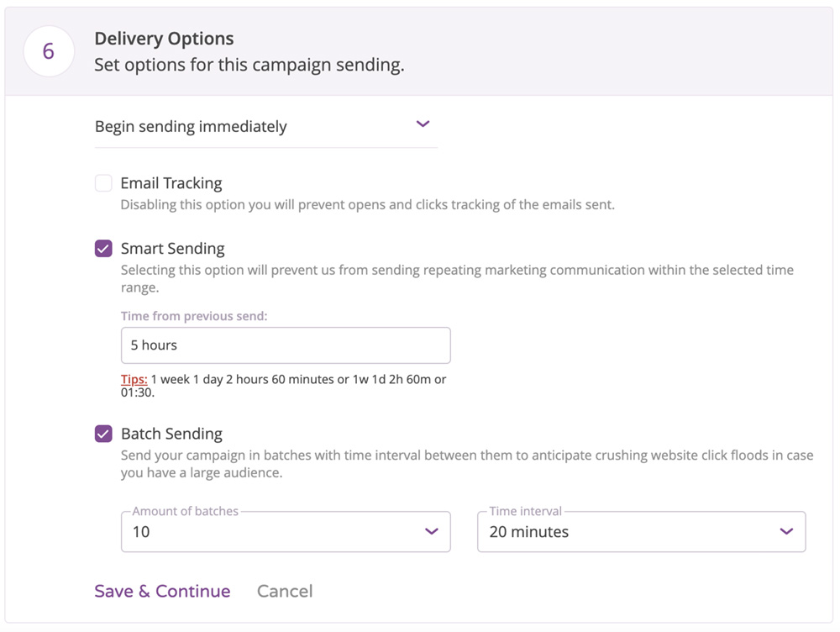Viewport: 840px width, 632px height.
Task: Click the Smart Sending description text
Action: [457, 279]
